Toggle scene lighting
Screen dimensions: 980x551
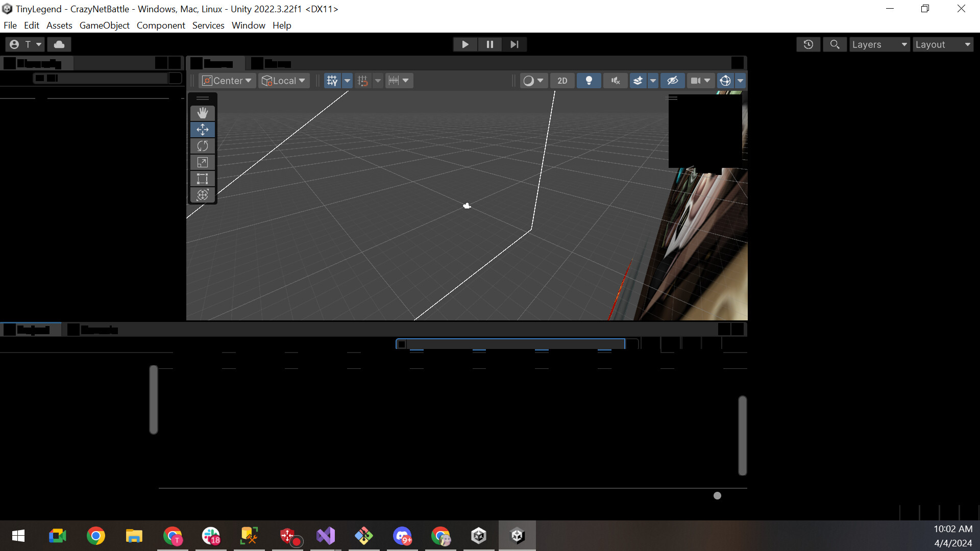(589, 80)
